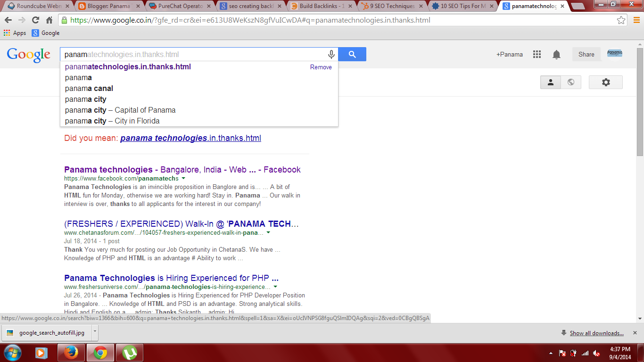Open the Google bookmark in bookmarks bar
The image size is (644, 362).
pyautogui.click(x=46, y=33)
